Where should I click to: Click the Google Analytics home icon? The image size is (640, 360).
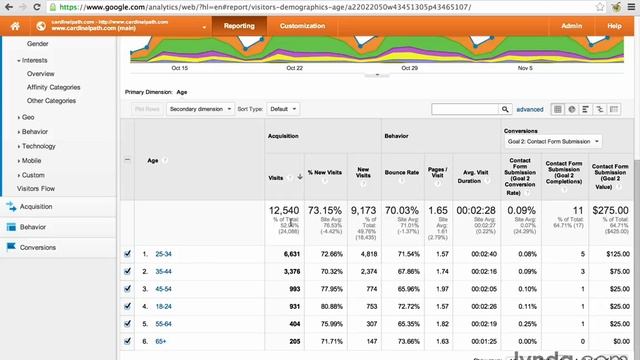coord(15,26)
